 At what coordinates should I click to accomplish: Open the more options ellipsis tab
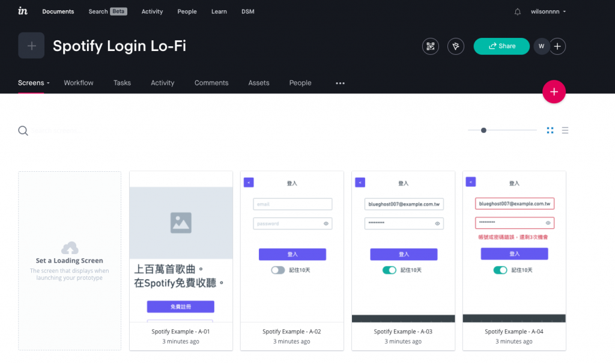340,83
